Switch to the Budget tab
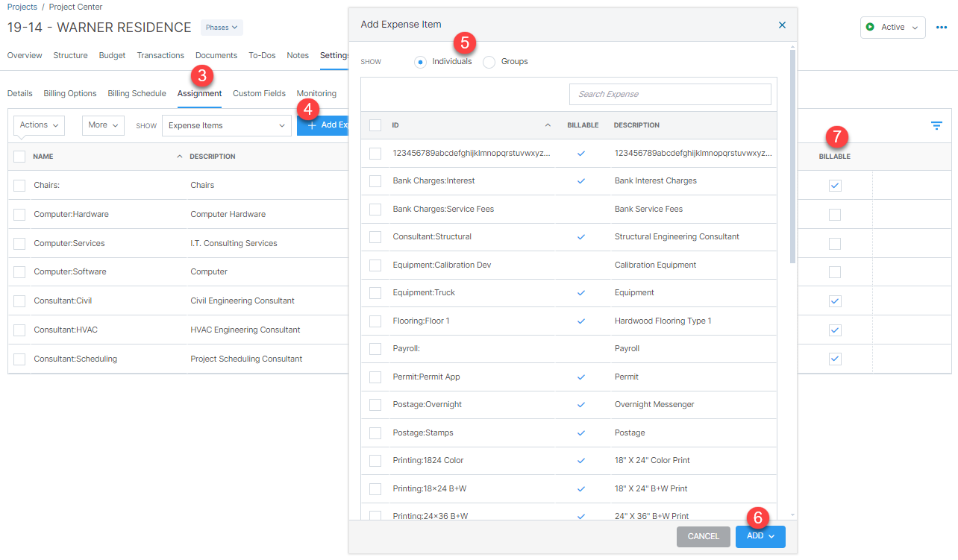 112,55
